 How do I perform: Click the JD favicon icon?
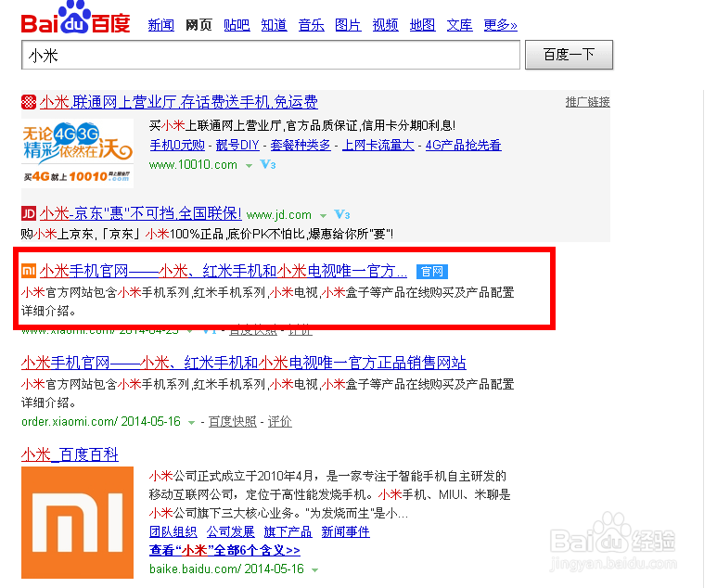point(29,213)
